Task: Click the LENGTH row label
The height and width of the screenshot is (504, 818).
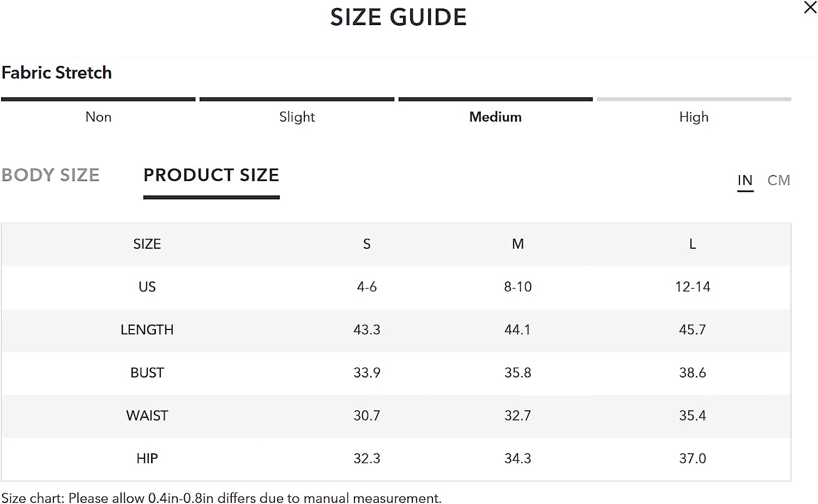Action: pos(147,330)
